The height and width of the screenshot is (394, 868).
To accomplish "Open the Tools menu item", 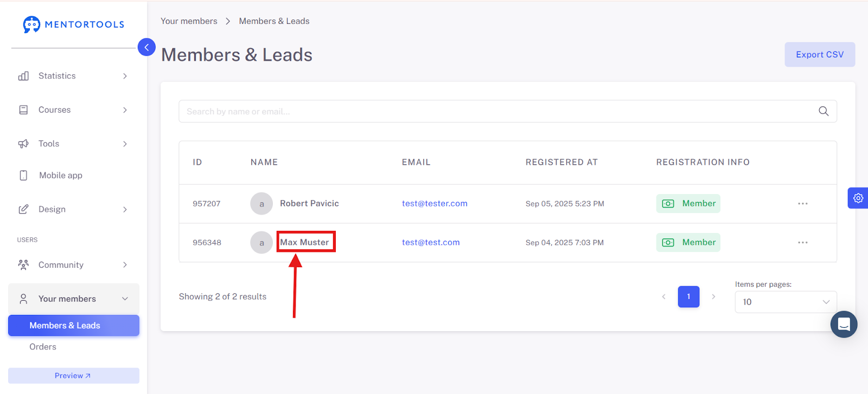I will coord(74,144).
